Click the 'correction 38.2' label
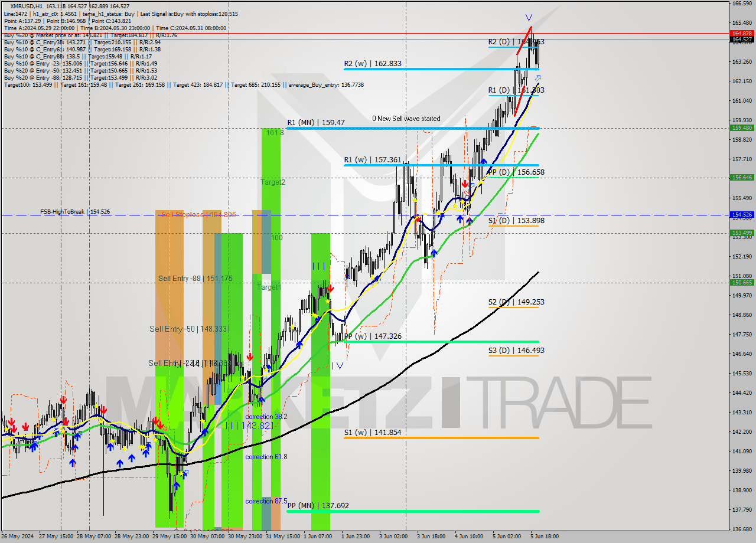Screen dimensions: 756x543 coord(266,417)
